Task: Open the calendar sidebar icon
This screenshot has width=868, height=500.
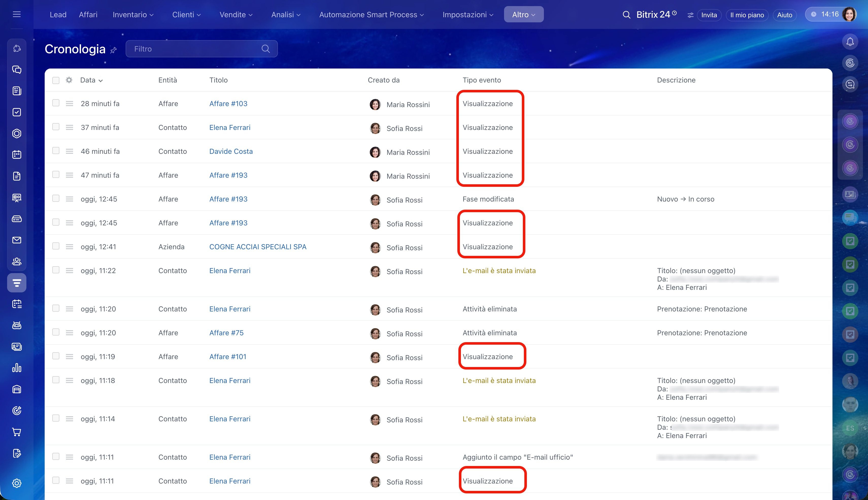Action: 16,155
